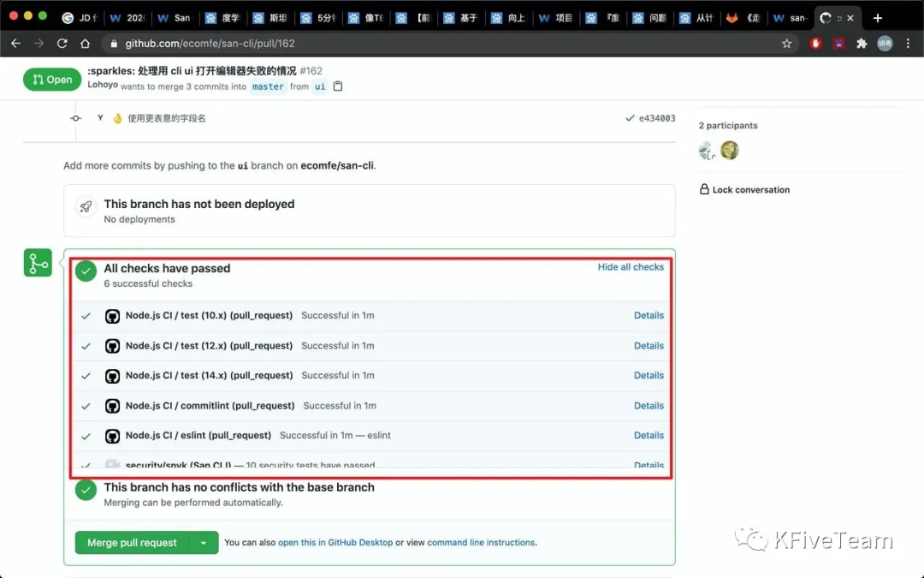Image resolution: width=924 pixels, height=578 pixels.
Task: Switch to the JD tab
Action: pos(80,18)
